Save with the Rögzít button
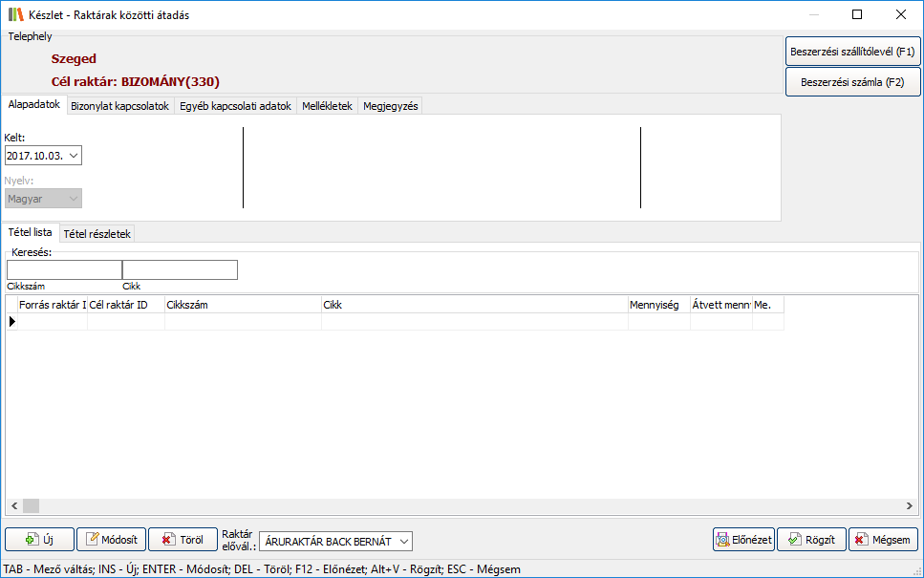 point(811,540)
